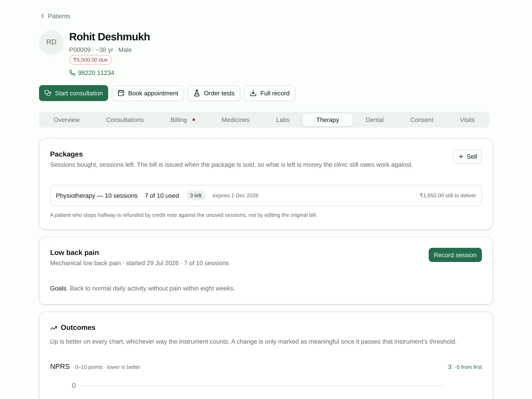The width and height of the screenshot is (532, 399).
Task: Click '7 of 10 used' text
Action: 162,196
